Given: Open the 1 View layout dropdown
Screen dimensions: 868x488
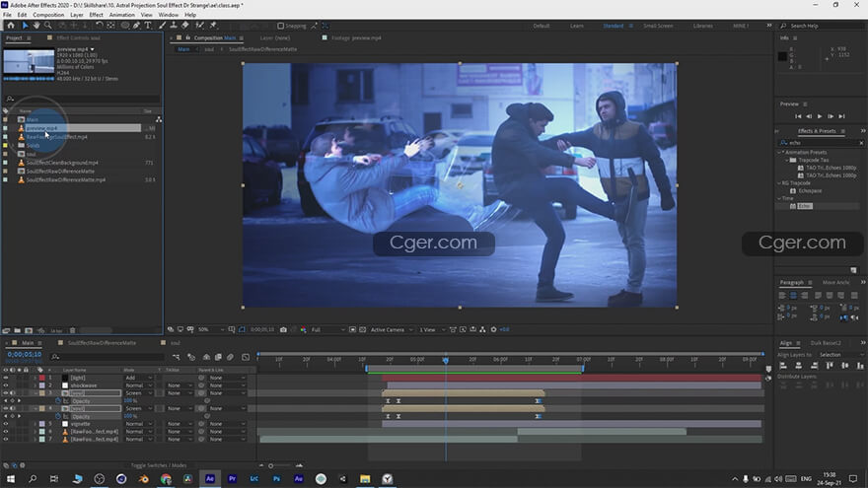Looking at the screenshot, I should [432, 329].
